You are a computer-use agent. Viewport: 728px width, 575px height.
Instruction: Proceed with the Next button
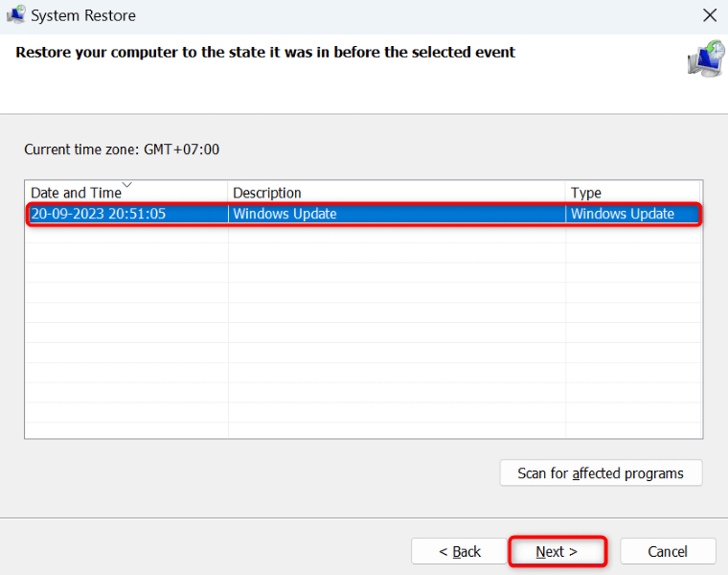(x=557, y=551)
